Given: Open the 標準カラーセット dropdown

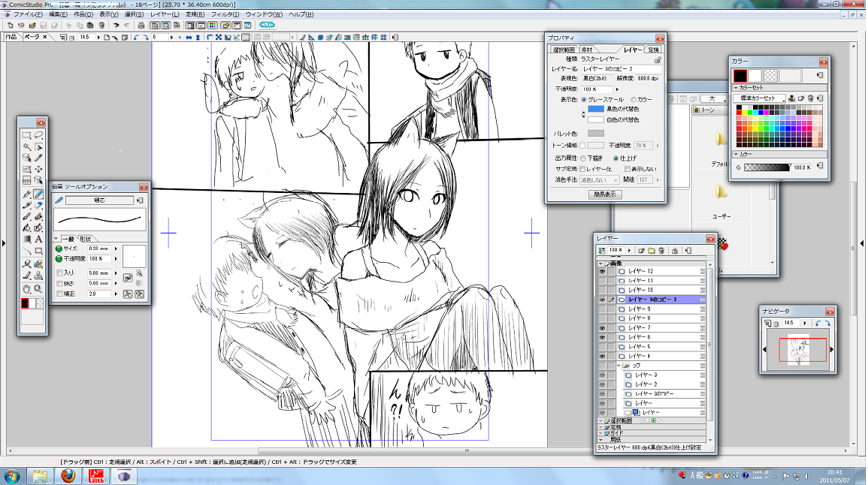Looking at the screenshot, I should tap(760, 98).
